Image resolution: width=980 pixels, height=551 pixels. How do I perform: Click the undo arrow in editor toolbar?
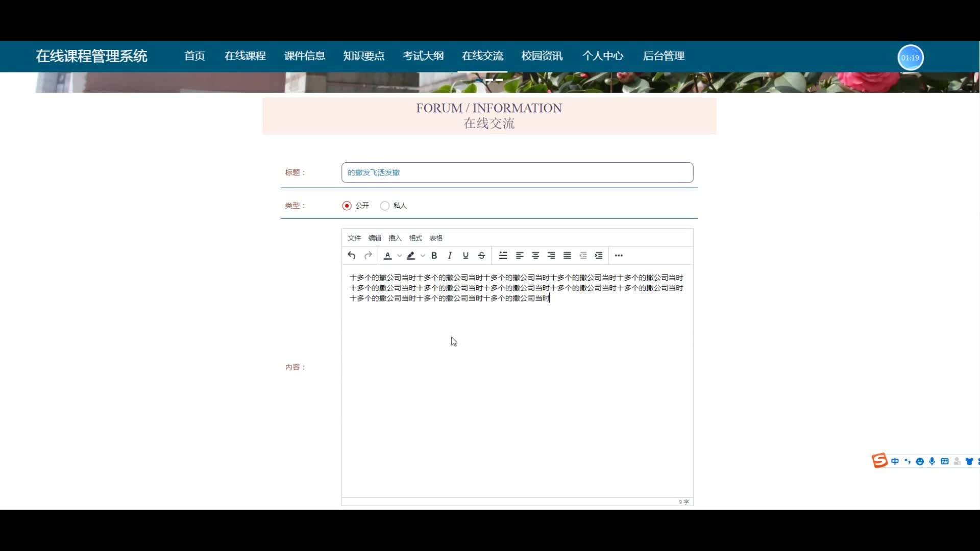pyautogui.click(x=351, y=256)
